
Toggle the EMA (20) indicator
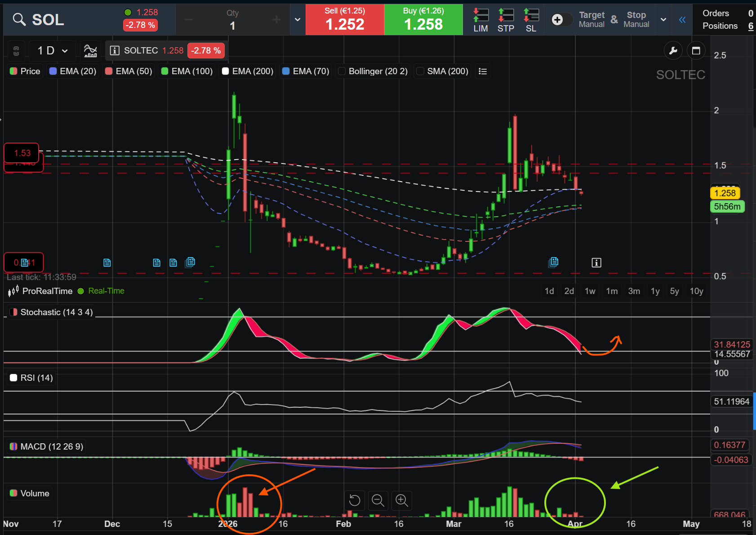point(73,71)
